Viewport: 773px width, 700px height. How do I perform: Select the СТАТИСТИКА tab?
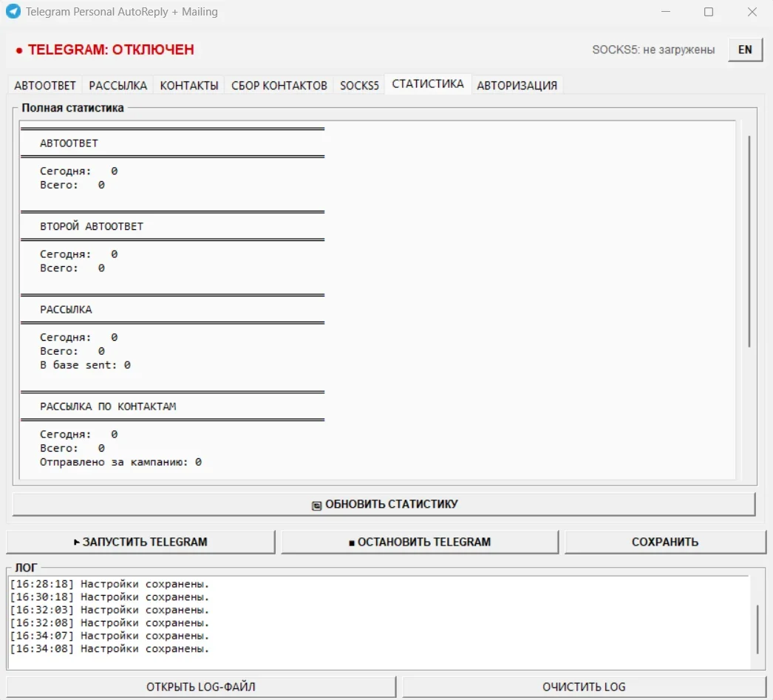click(x=428, y=84)
